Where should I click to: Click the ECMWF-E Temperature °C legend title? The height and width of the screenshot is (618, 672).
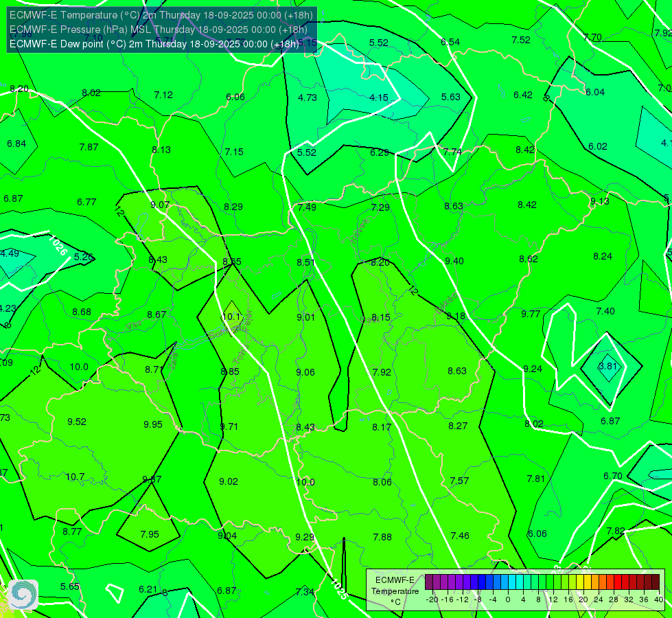(395, 591)
